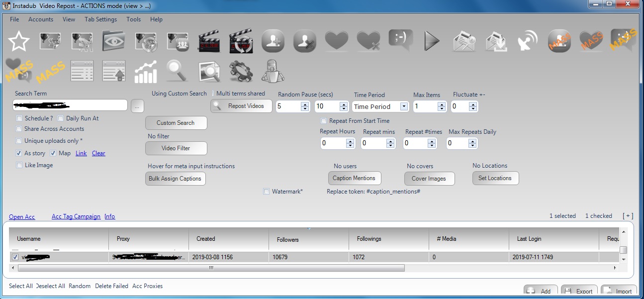644x299 pixels.
Task: Click the second Random Pause spinner showing 10
Action: 331,106
